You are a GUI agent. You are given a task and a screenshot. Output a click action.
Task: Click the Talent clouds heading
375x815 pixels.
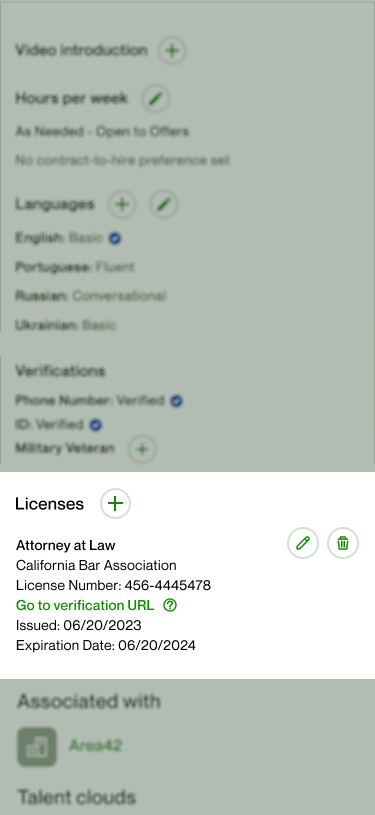pyautogui.click(x=76, y=797)
